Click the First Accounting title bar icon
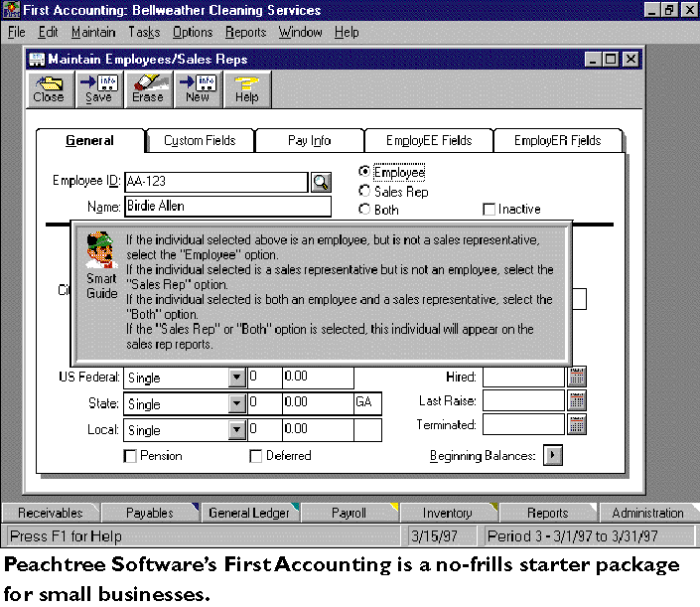Screen dimensions: 700x607 pos(11,9)
